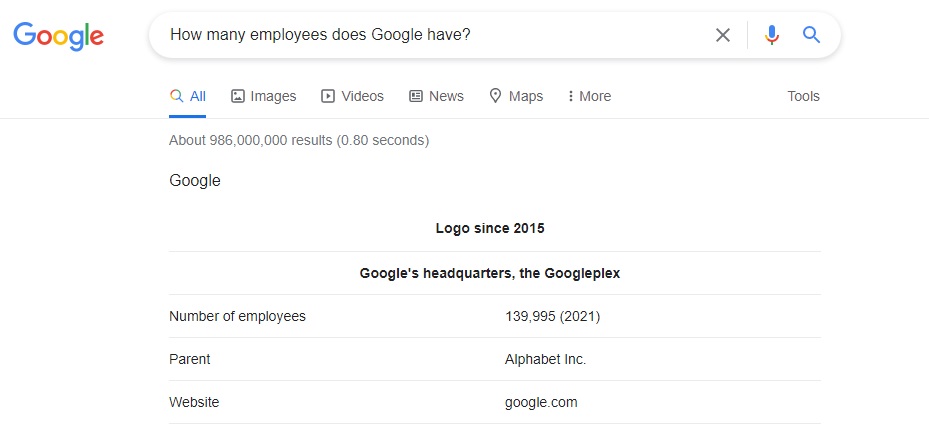929x432 pixels.
Task: Expand the More options menu
Action: pyautogui.click(x=589, y=96)
